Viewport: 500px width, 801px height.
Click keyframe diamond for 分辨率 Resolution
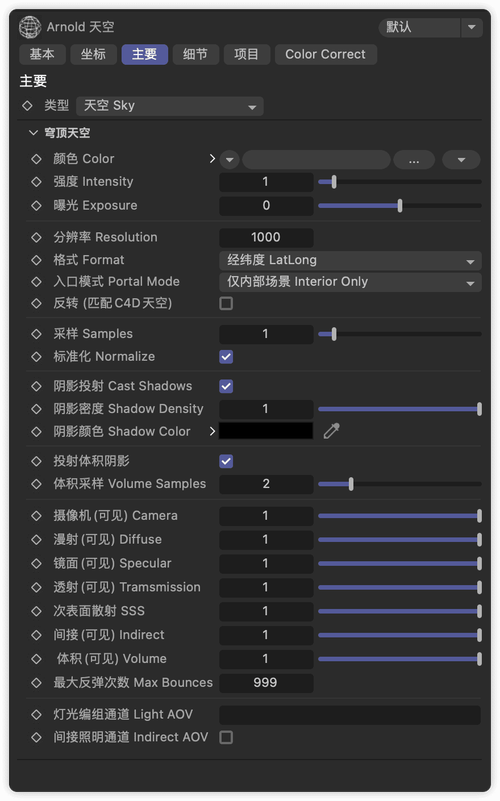click(36, 238)
